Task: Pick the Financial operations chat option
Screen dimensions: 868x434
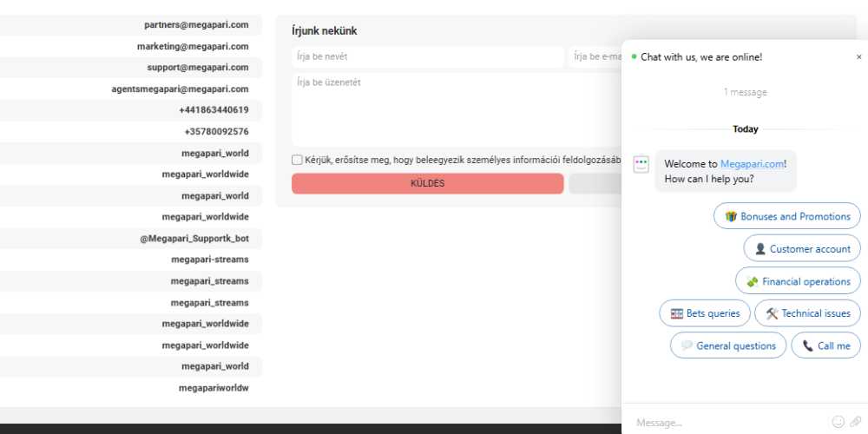Action: coord(798,281)
